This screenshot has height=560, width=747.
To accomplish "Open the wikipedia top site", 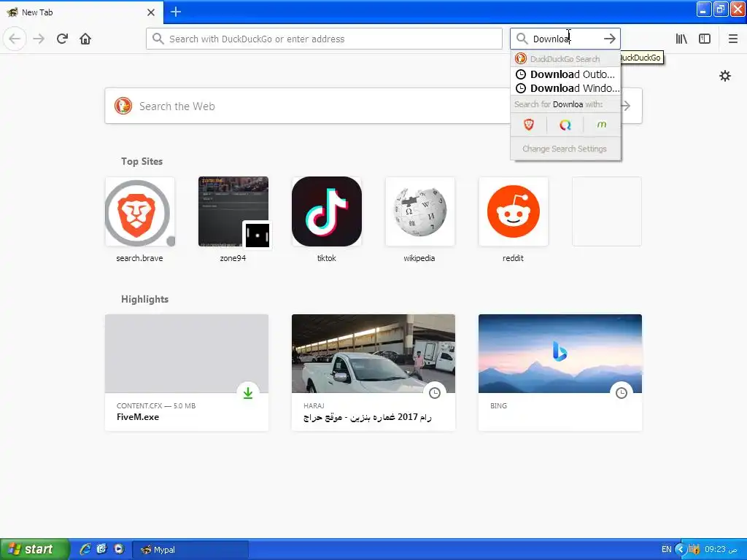I will (419, 211).
